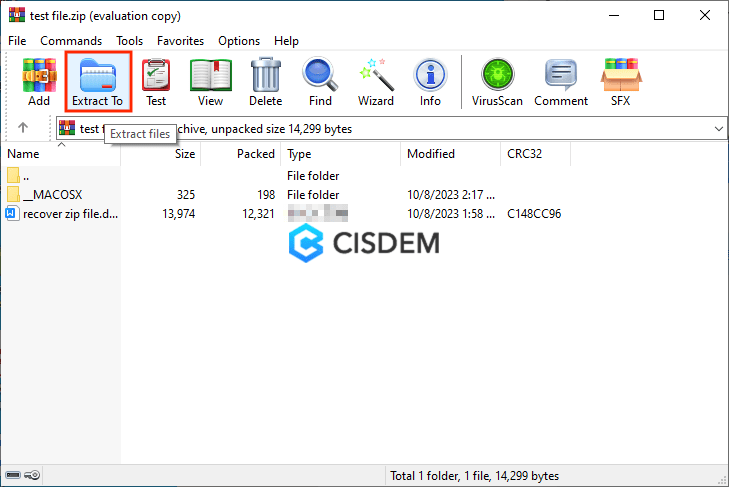
Task: Open the Options menu
Action: coord(239,41)
